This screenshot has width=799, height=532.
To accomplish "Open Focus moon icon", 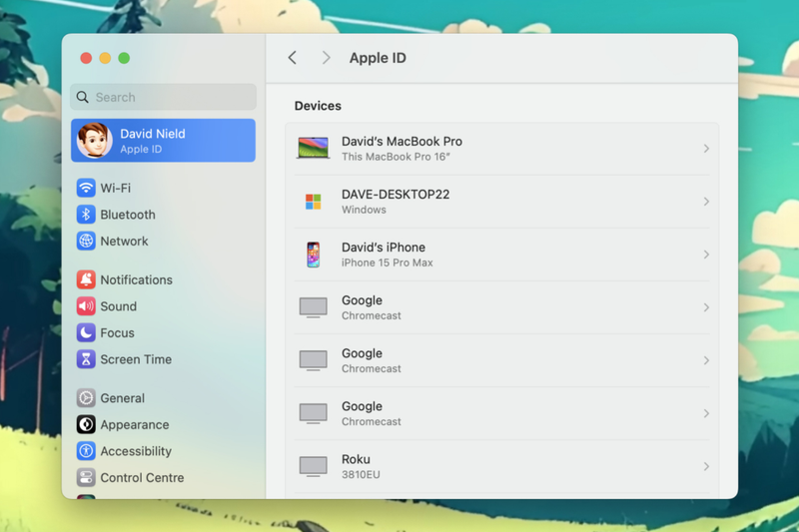I will 86,333.
